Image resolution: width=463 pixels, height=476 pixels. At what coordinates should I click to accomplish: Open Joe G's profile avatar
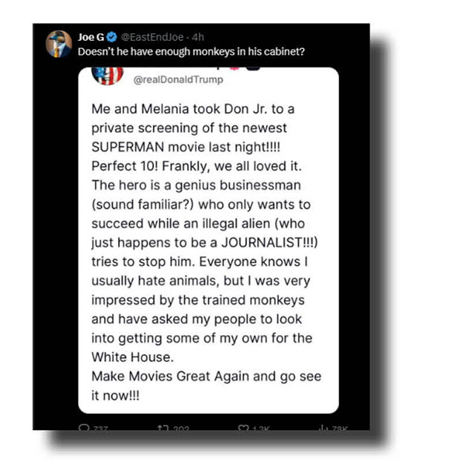pyautogui.click(x=59, y=44)
